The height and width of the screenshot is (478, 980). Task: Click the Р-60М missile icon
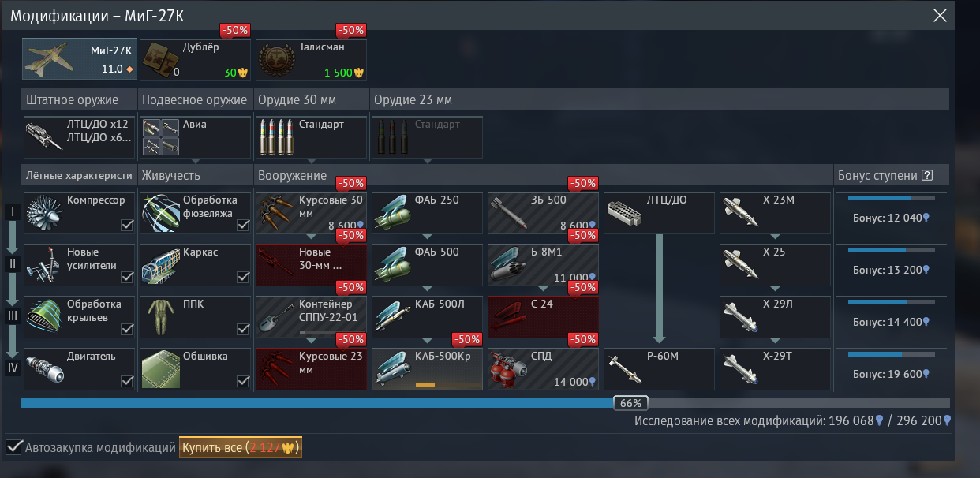(x=625, y=369)
